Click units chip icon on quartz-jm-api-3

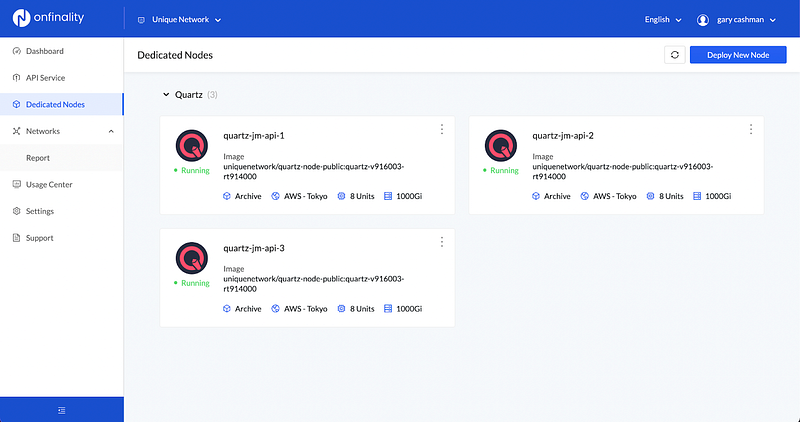341,309
